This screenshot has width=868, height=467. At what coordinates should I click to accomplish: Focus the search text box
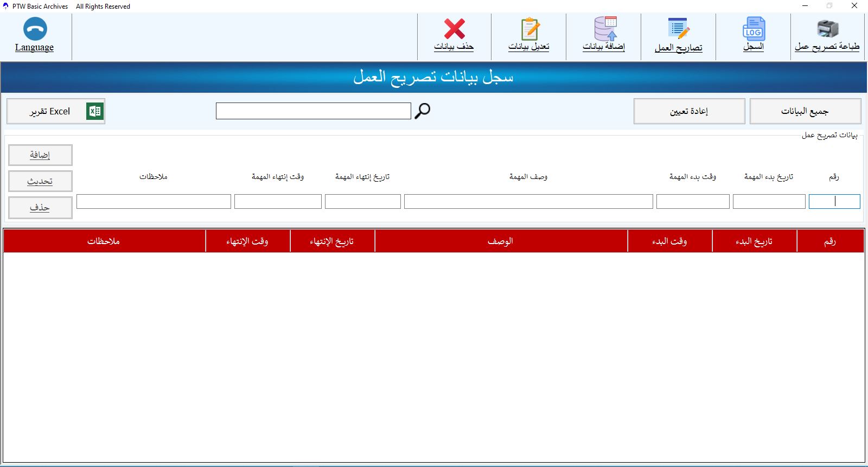[313, 111]
